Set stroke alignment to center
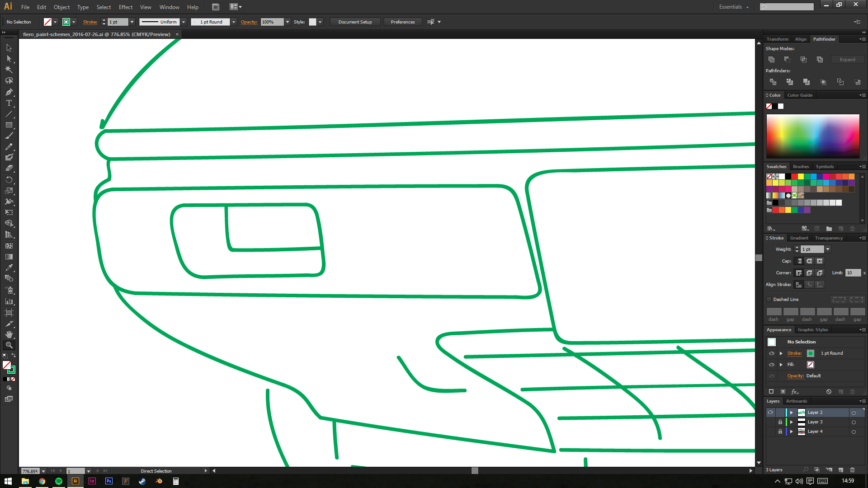868x488 pixels. coord(799,285)
